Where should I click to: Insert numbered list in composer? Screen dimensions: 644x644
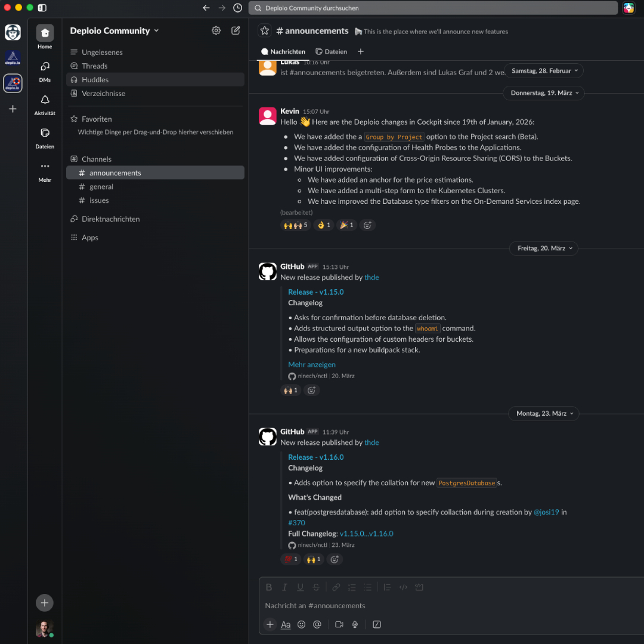click(352, 587)
